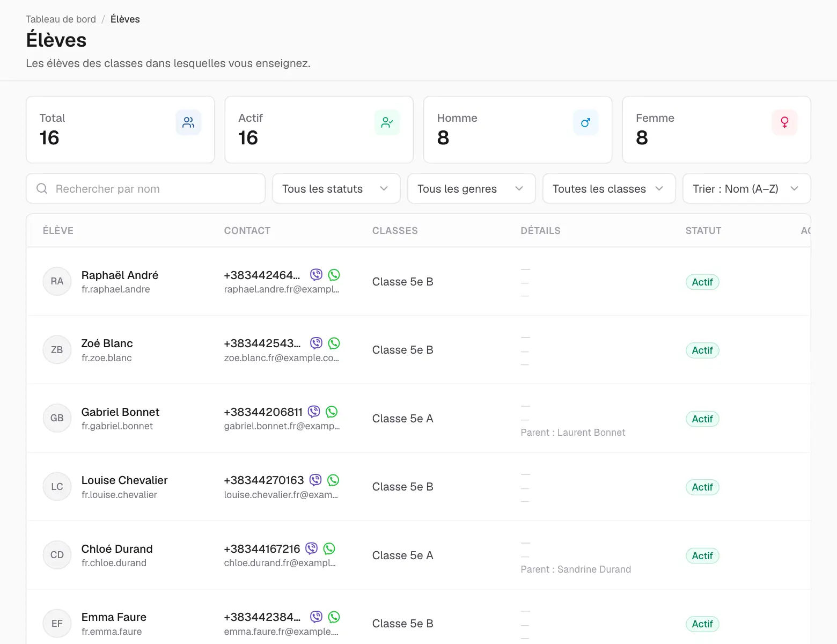Click Parent : Sandrine Durand detail

tap(576, 569)
